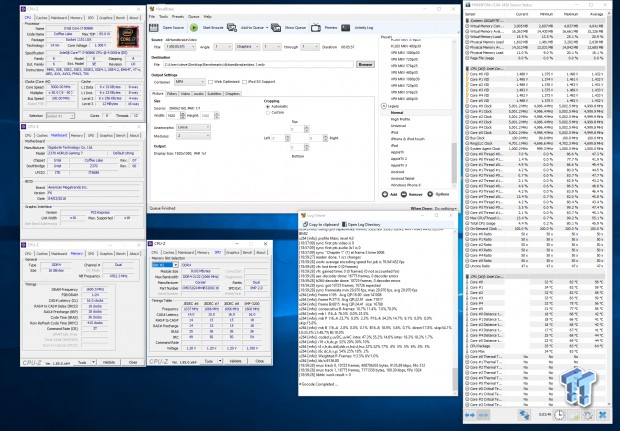Open the Angle dropdown

point(223,47)
